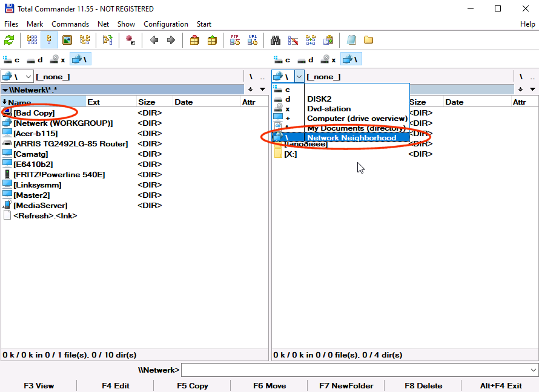Image resolution: width=539 pixels, height=392 pixels.
Task: Go forward with the right arrow icon
Action: tap(171, 40)
